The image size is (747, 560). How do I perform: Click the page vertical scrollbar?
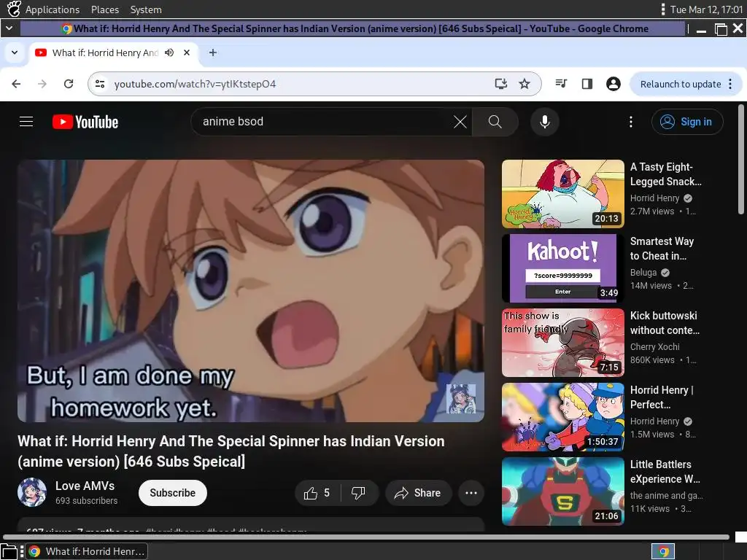[741, 160]
